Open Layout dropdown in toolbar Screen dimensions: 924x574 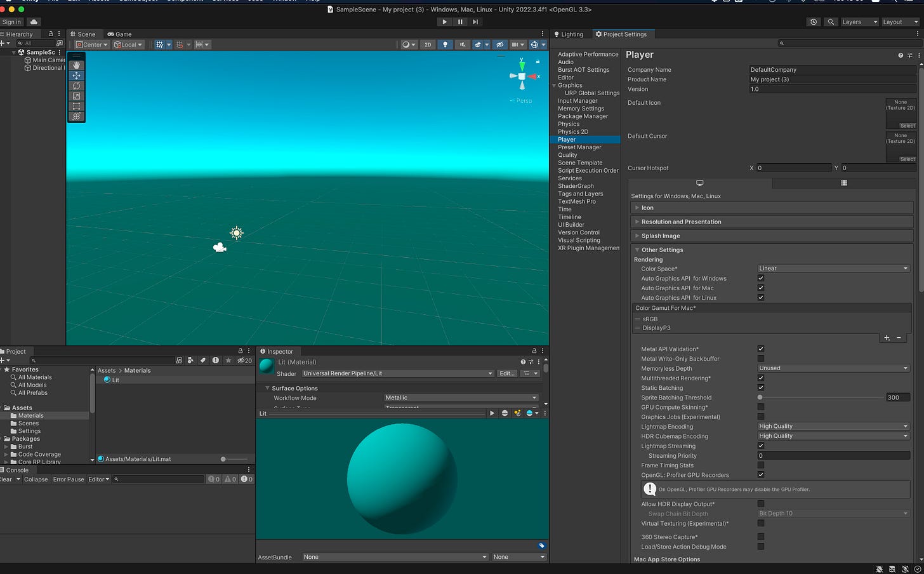[x=900, y=22]
